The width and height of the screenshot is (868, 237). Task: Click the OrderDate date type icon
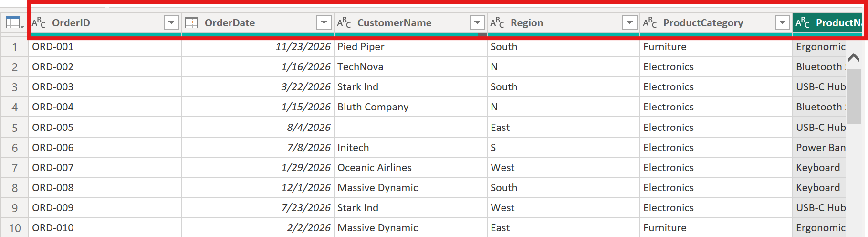coord(191,22)
